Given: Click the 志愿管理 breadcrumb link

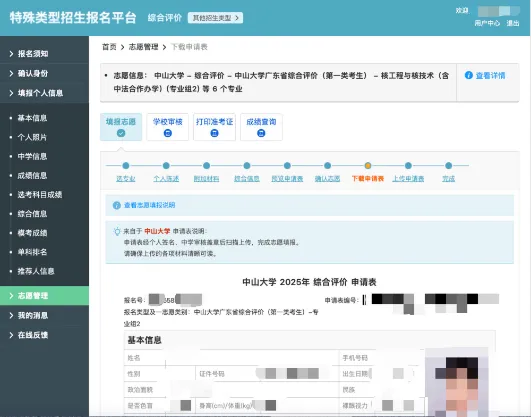Looking at the screenshot, I should click(143, 47).
